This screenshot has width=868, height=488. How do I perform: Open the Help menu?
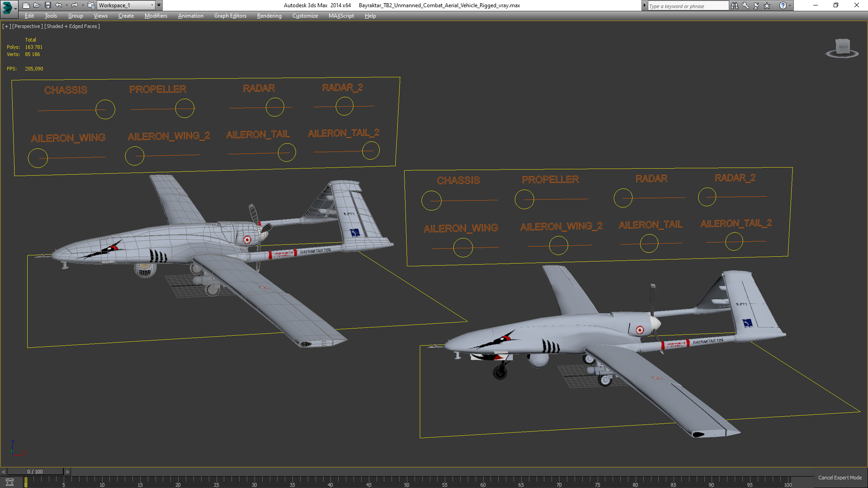tap(370, 16)
